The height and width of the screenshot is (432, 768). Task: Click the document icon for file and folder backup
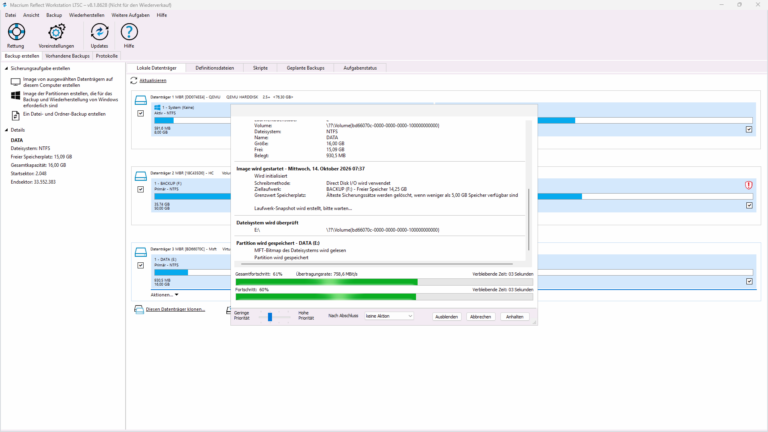pyautogui.click(x=16, y=116)
